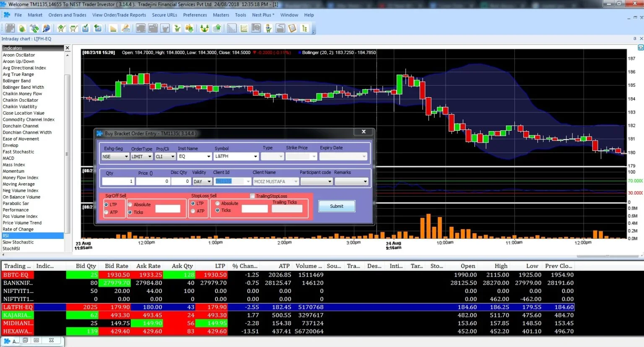The image size is (644, 347).
Task: Click the green cart with plus icon
Action: click(62, 28)
